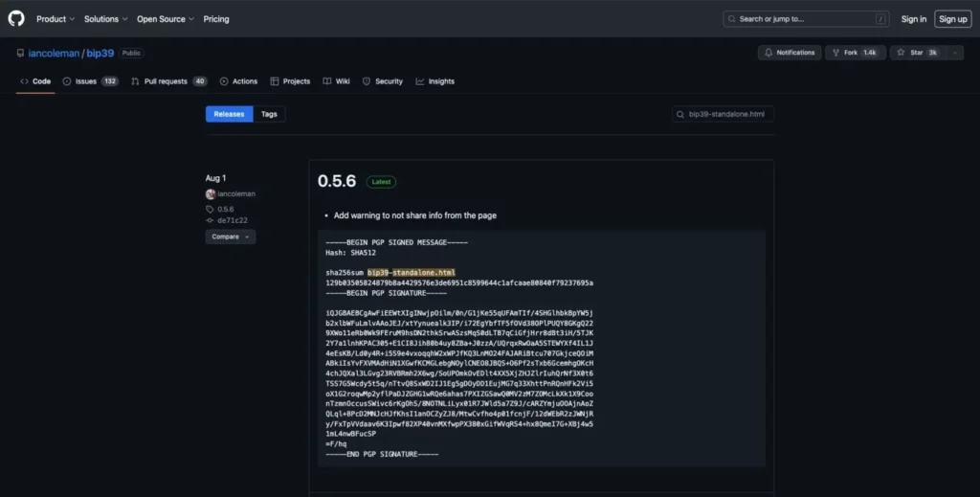Open the iancoleman author link under Aug 1
Viewport: 980px width, 497px height.
(236, 193)
